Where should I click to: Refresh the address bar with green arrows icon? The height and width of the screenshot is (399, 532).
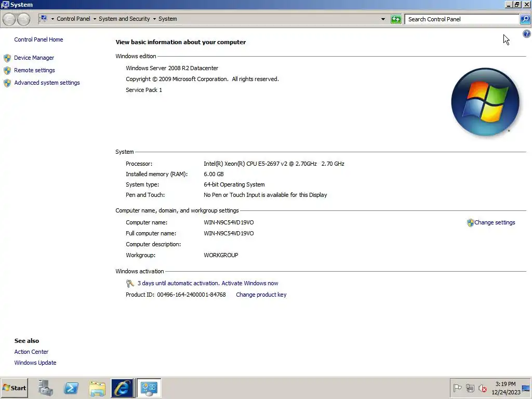pos(396,19)
